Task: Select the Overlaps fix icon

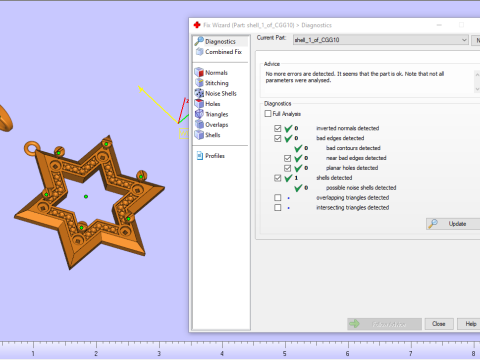Action: (x=199, y=124)
